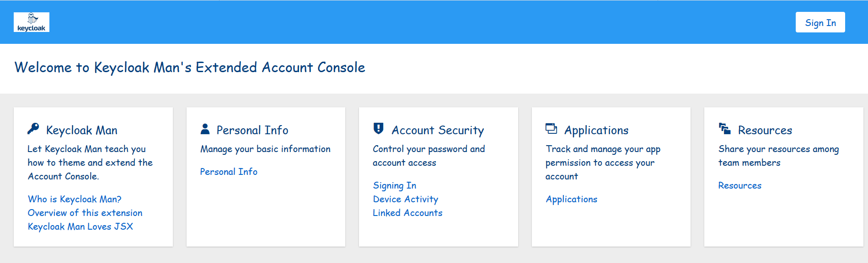Select the Applications card heading
The width and height of the screenshot is (868, 263).
click(596, 131)
